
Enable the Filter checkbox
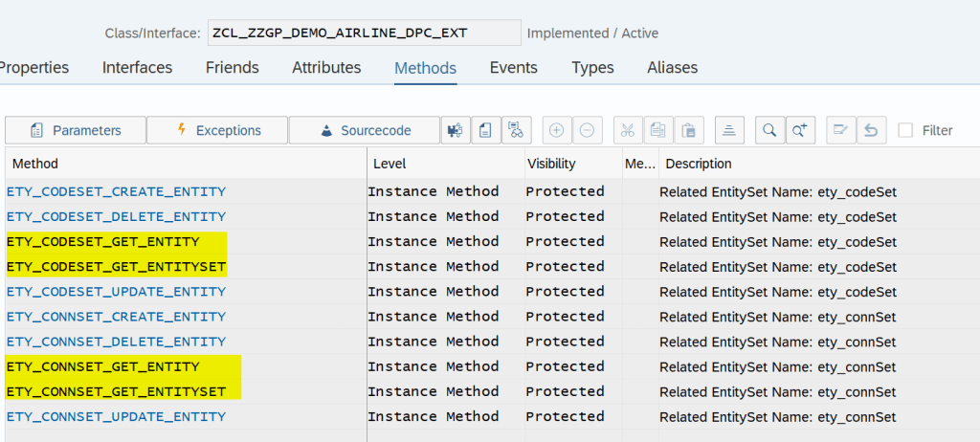click(905, 130)
